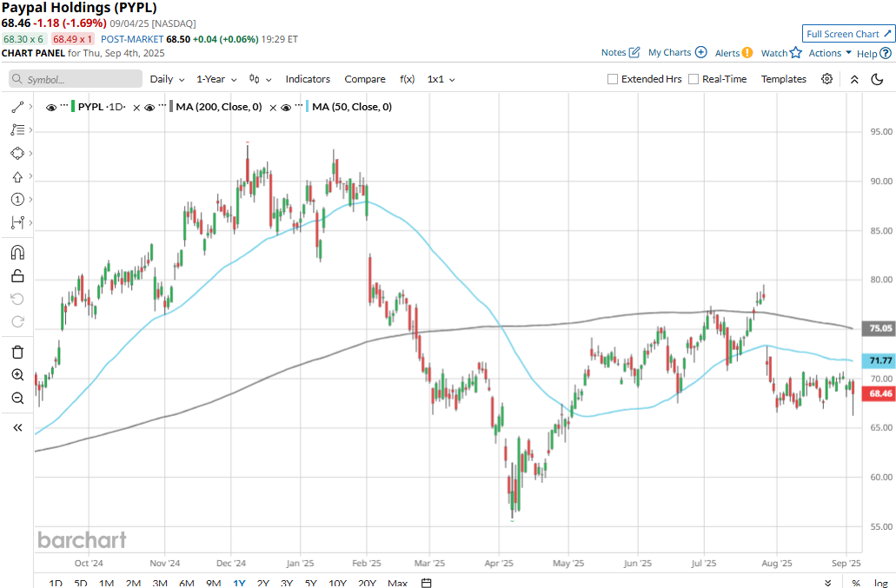The height and width of the screenshot is (588, 896).
Task: Open PYPL series options menu dots
Action: [64, 106]
